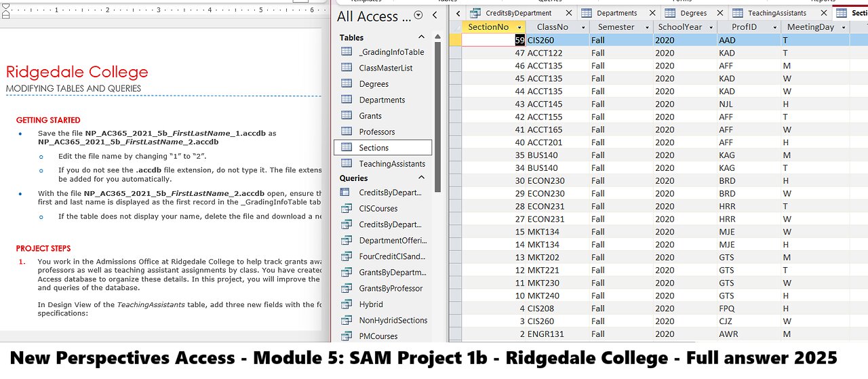Open the MeetingDay column filter dropdown
This screenshot has height=379, width=868.
point(844,27)
